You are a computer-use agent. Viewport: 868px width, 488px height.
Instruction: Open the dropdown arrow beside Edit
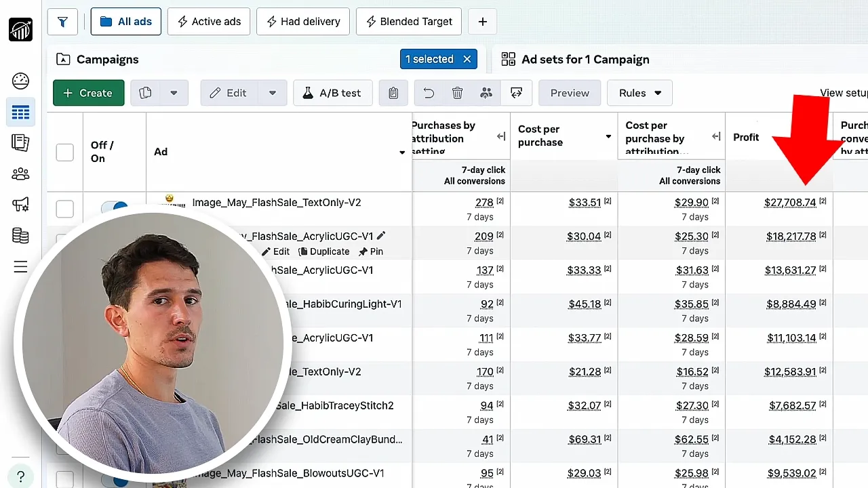273,93
